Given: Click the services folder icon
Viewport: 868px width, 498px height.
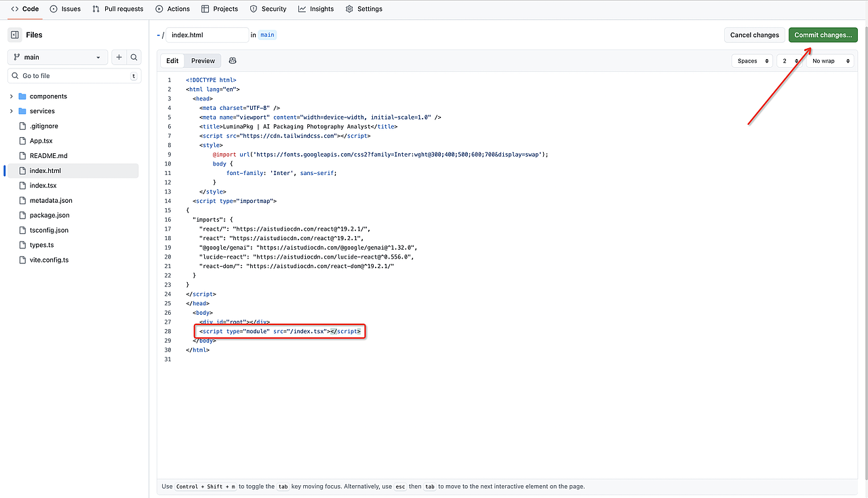Looking at the screenshot, I should pos(22,111).
